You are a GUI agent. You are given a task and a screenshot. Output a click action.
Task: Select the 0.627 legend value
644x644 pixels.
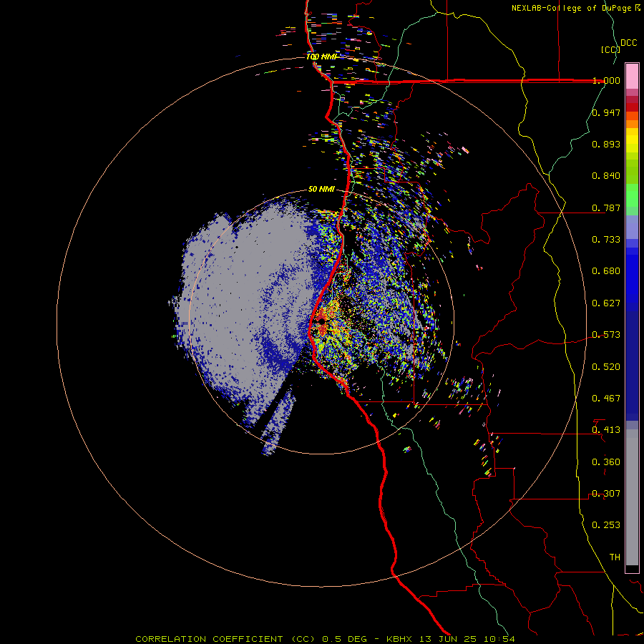coord(606,303)
